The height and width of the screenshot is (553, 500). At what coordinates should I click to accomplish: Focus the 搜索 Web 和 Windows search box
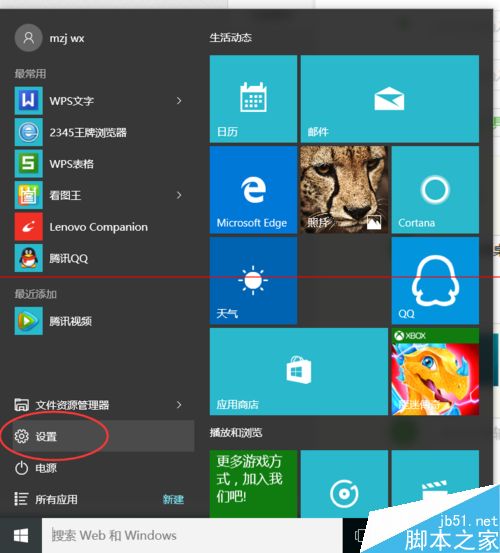point(192,535)
